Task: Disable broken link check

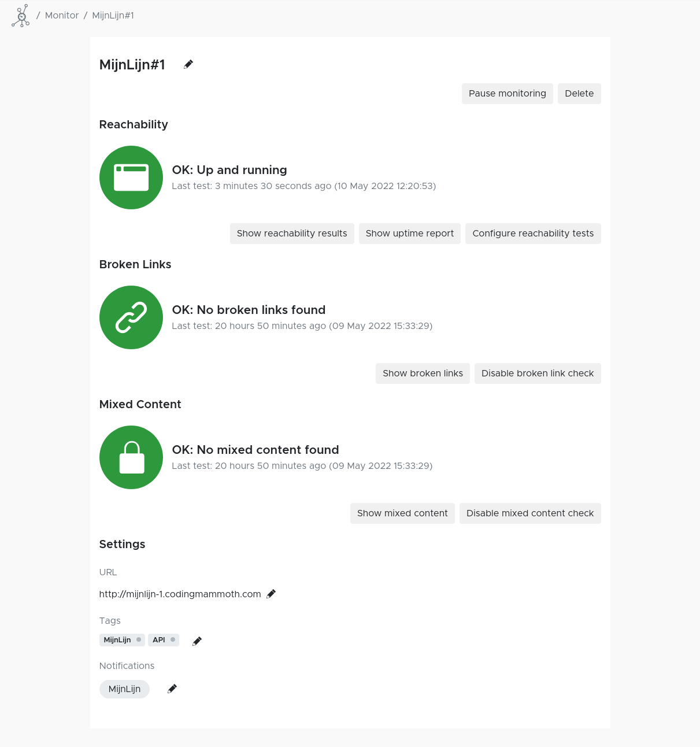Action: tap(538, 373)
